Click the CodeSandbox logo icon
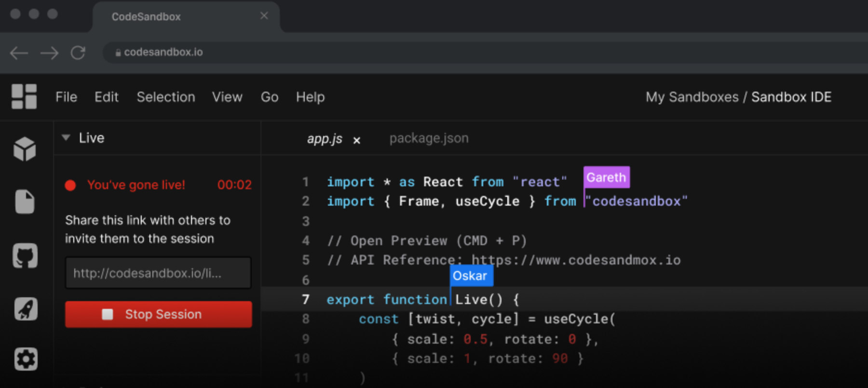868x388 pixels. pos(24,97)
